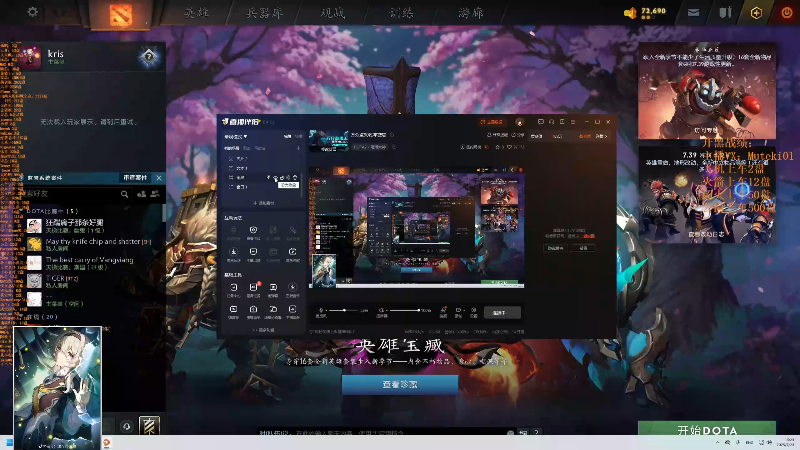Open the friends group icon beside add friend

[x=155, y=194]
